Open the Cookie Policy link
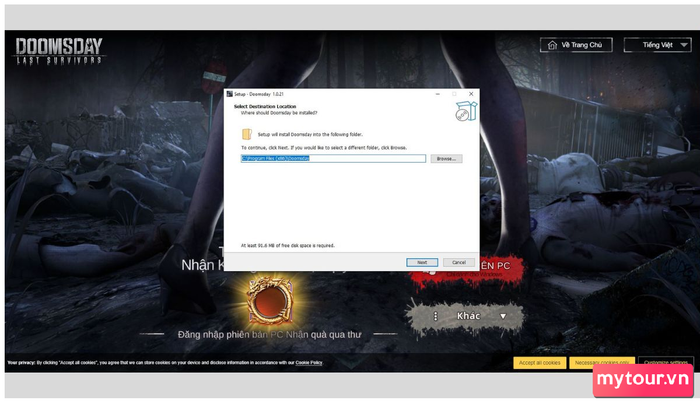Screen dimensions: 700x405 tap(308, 363)
